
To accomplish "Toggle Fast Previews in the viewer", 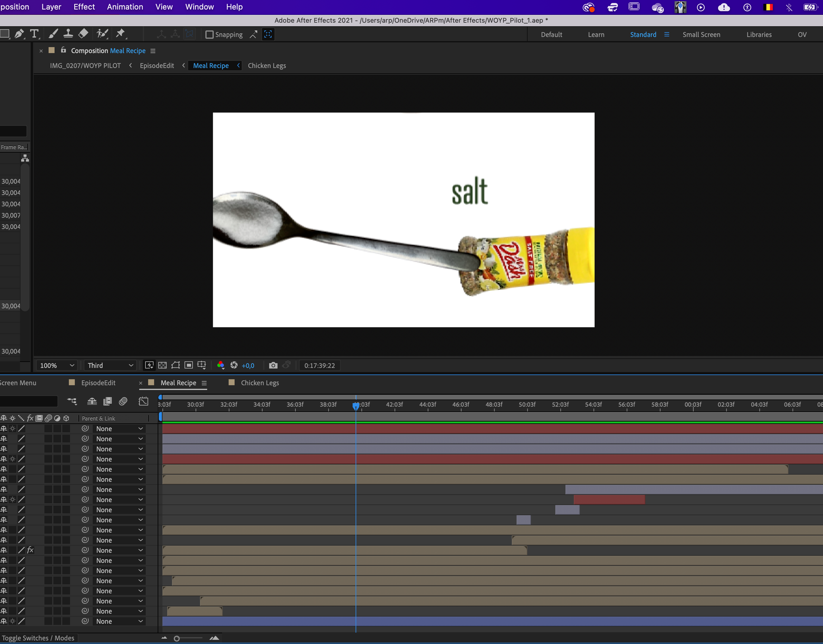I will (149, 365).
